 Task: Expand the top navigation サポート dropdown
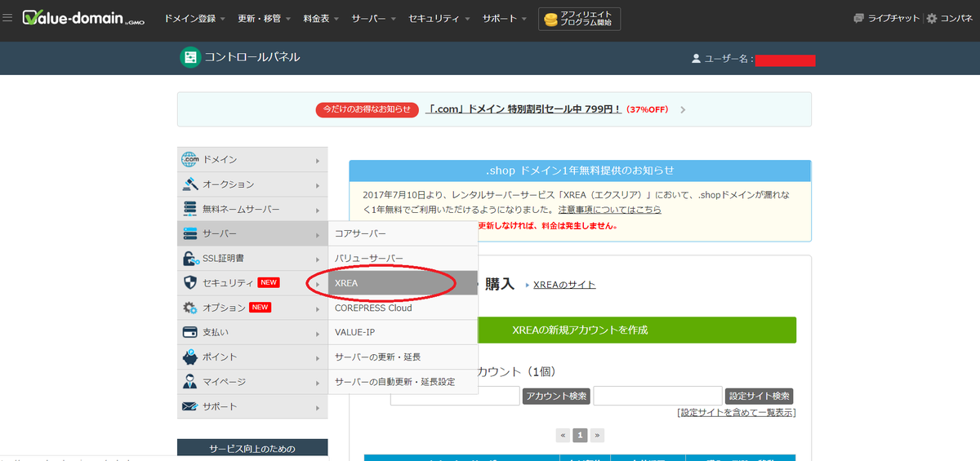[x=505, y=18]
